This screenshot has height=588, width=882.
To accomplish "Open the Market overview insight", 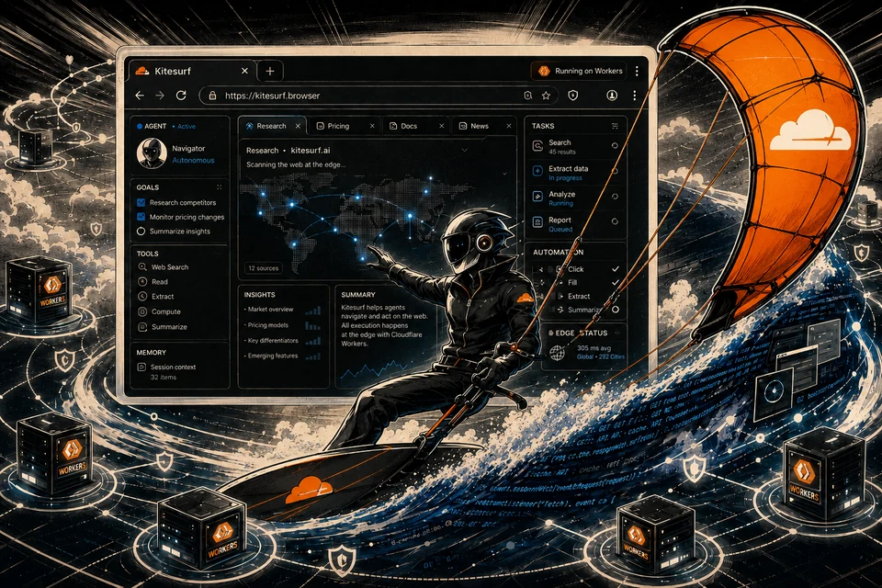I will tap(270, 310).
